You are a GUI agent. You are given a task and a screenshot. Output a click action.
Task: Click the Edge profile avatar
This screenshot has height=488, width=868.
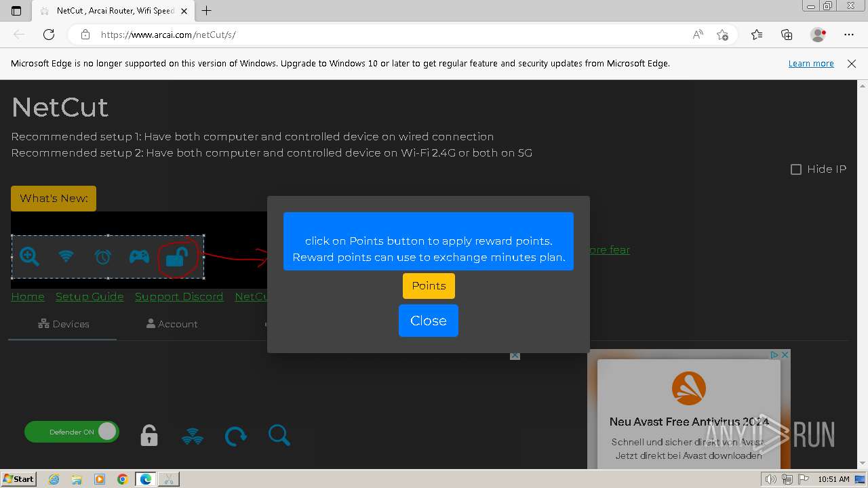(x=818, y=35)
